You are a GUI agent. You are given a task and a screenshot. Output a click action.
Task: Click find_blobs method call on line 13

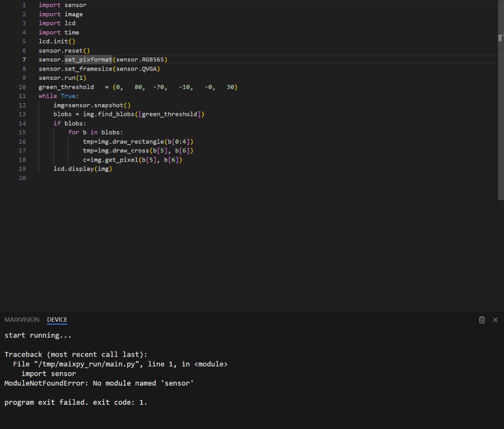point(116,114)
